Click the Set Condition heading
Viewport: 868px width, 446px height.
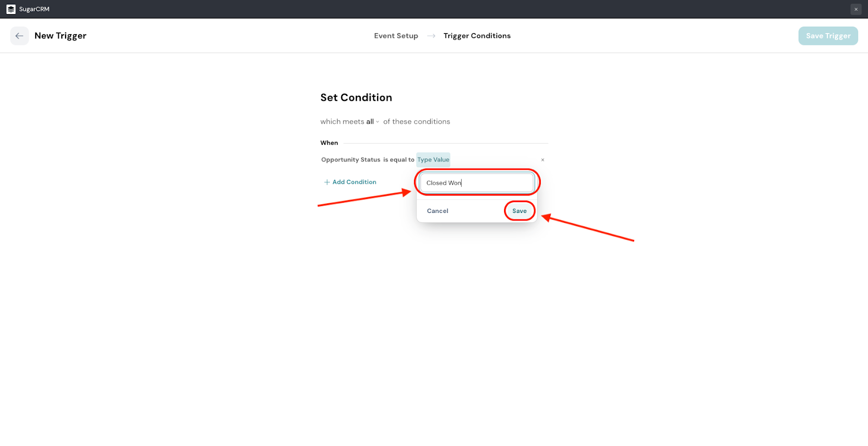click(x=356, y=98)
